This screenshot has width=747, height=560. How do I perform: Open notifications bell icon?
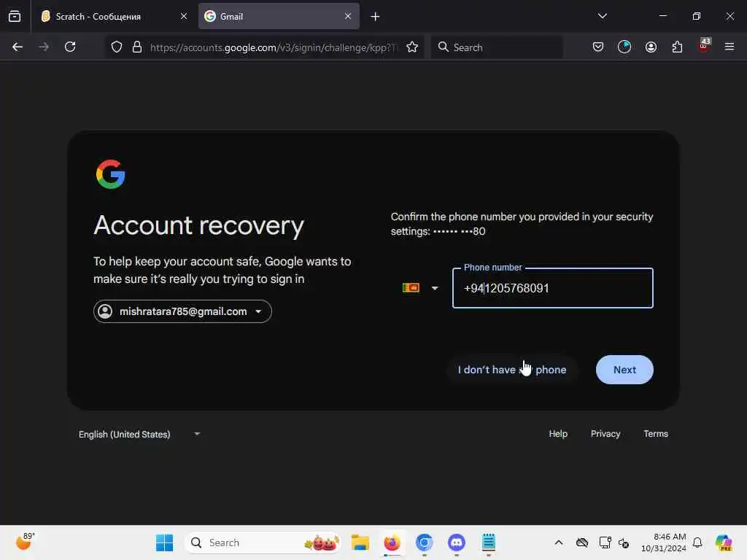[x=697, y=542]
